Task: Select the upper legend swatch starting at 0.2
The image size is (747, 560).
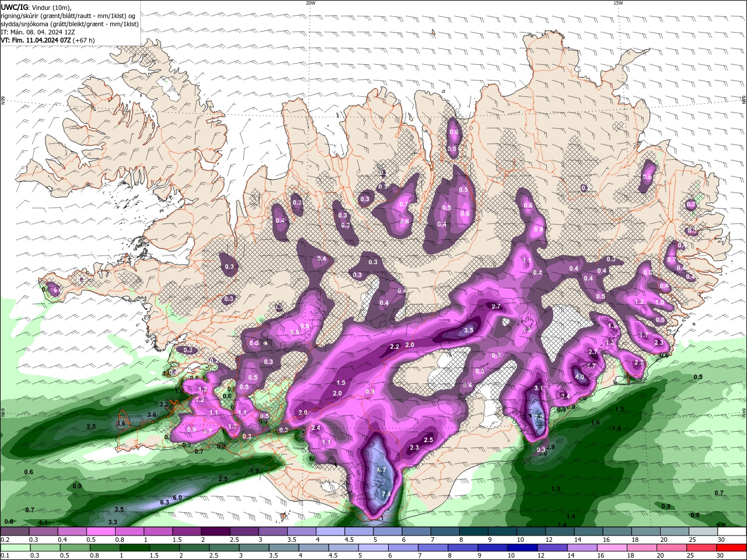Action: click(15, 531)
